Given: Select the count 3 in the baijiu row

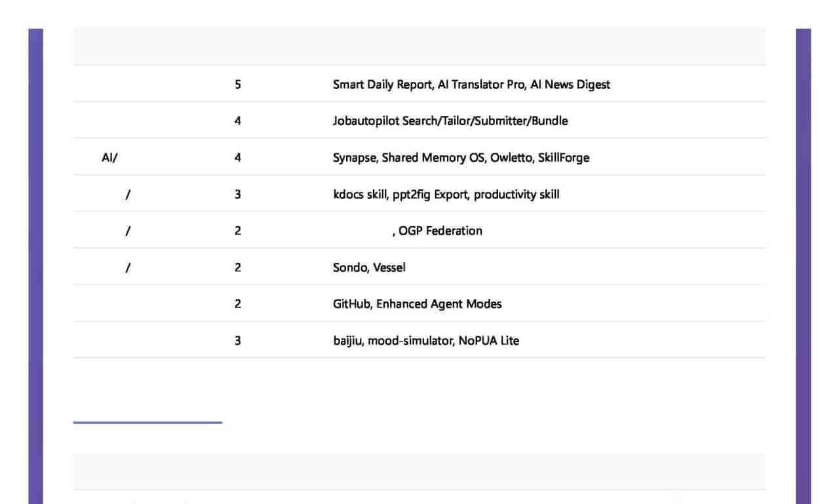Looking at the screenshot, I should (x=238, y=341).
